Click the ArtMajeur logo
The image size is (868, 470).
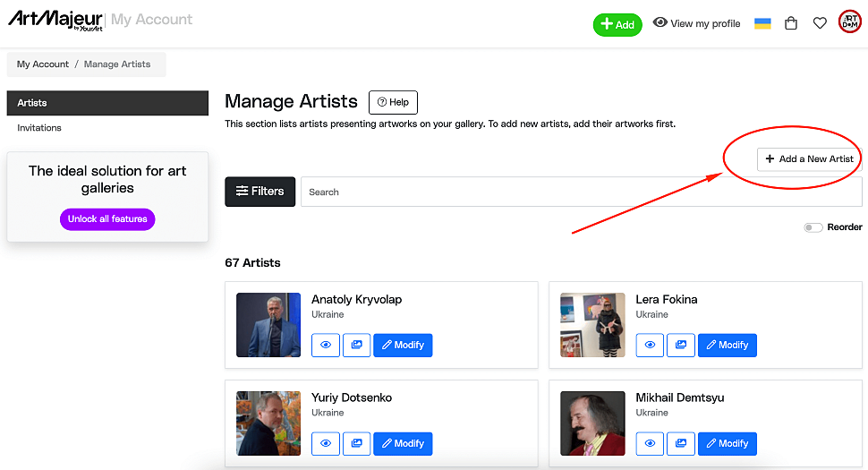55,20
